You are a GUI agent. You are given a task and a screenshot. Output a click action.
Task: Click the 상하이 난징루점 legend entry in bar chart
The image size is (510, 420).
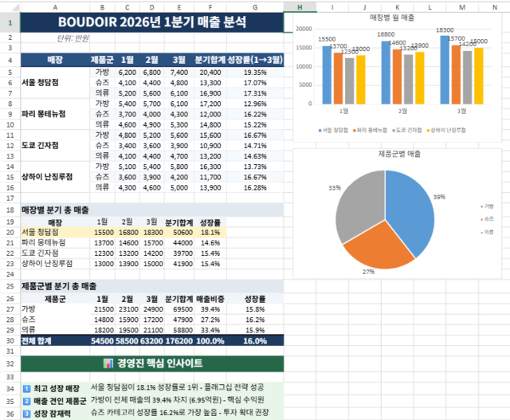446,130
